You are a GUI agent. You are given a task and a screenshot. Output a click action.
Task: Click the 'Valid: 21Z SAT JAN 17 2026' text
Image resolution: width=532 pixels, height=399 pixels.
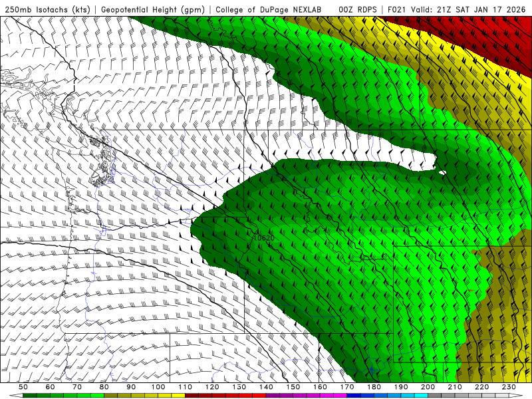point(468,9)
